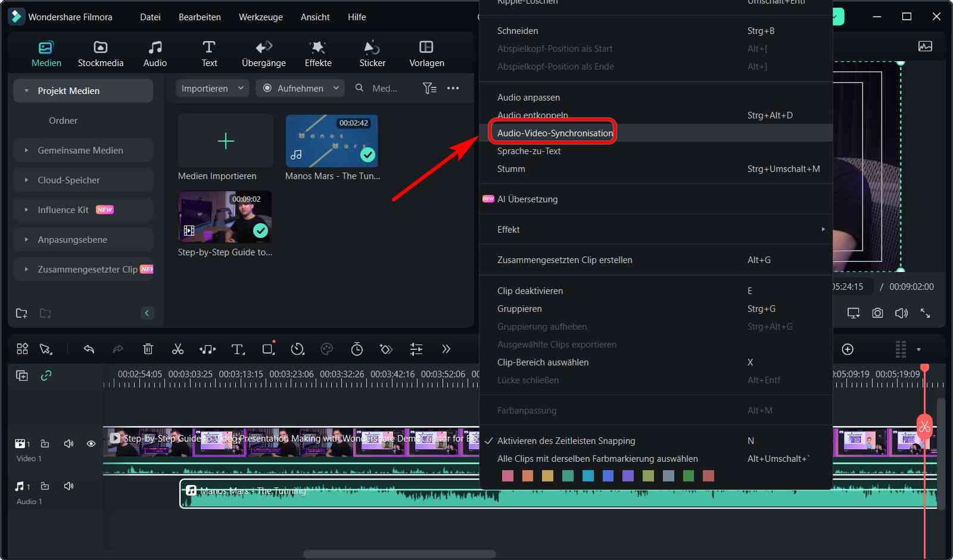Select Sprache-zu-Text in context menu
Screen dimensions: 953x560
[x=656, y=151]
